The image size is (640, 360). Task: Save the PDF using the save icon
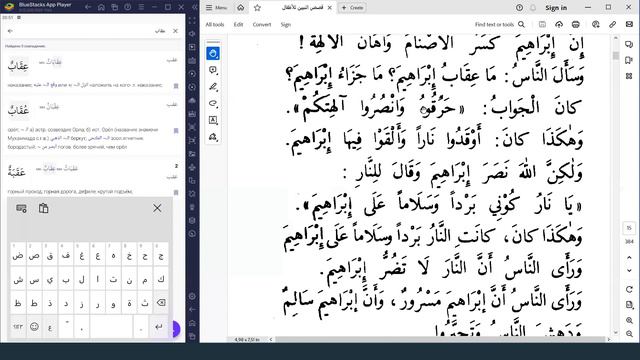click(542, 24)
